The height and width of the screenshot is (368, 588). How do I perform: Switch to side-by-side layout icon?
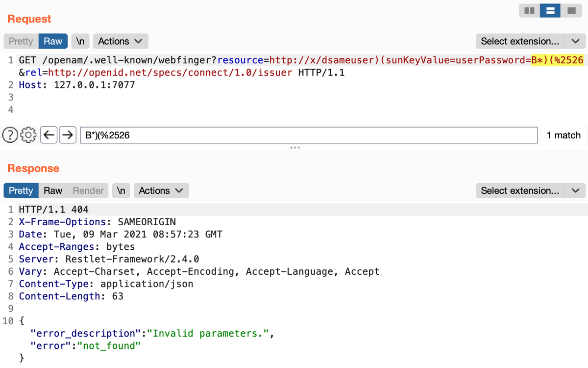coord(529,11)
